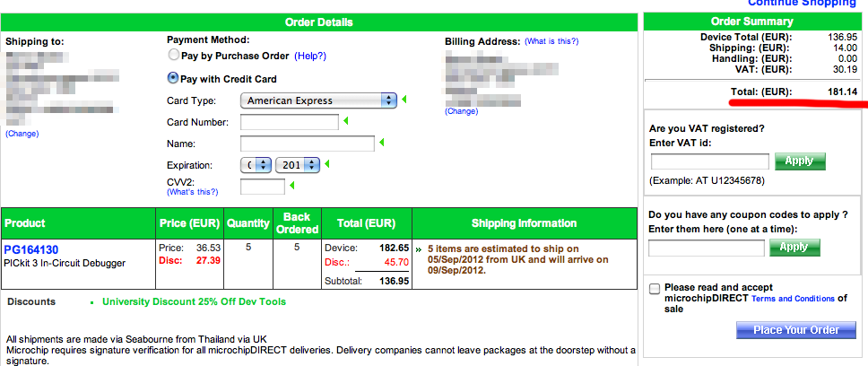
Task: Click the green arrow beside Name field
Action: (381, 143)
